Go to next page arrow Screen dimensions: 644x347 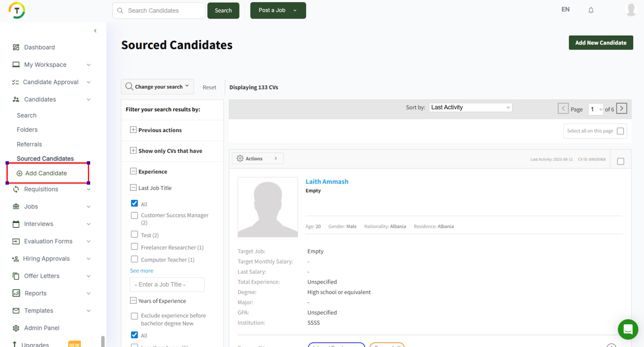pos(621,109)
